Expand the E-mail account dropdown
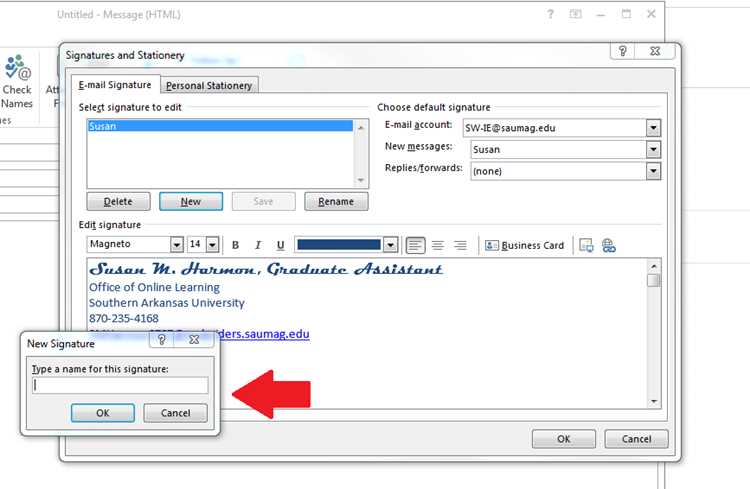 tap(653, 128)
